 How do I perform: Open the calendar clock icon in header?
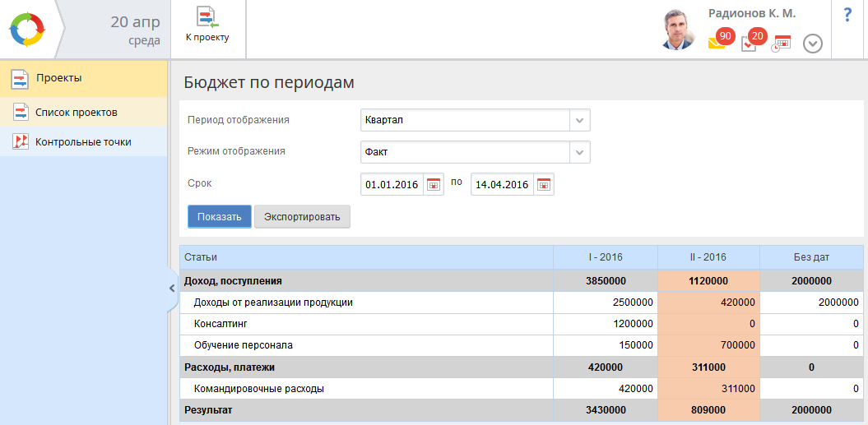(781, 44)
